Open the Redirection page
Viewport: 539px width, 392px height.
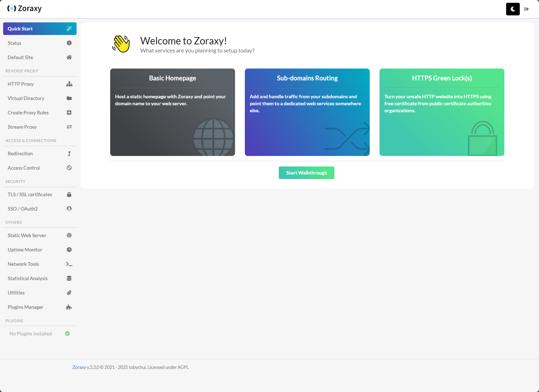(x=40, y=154)
